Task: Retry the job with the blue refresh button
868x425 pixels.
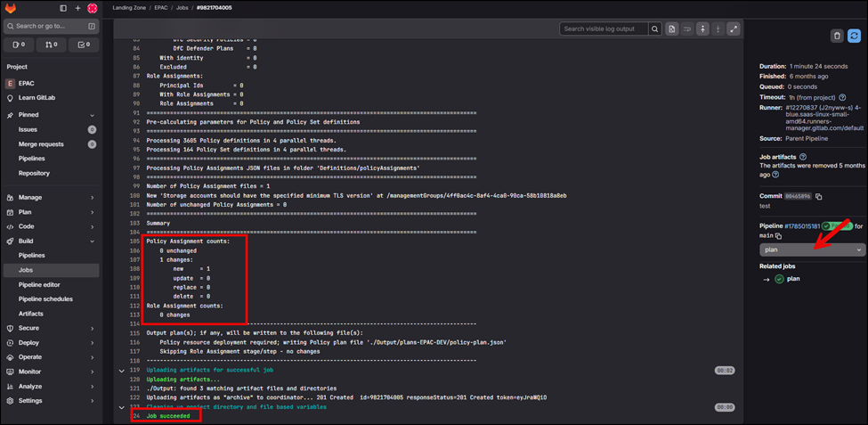Action: click(x=855, y=36)
